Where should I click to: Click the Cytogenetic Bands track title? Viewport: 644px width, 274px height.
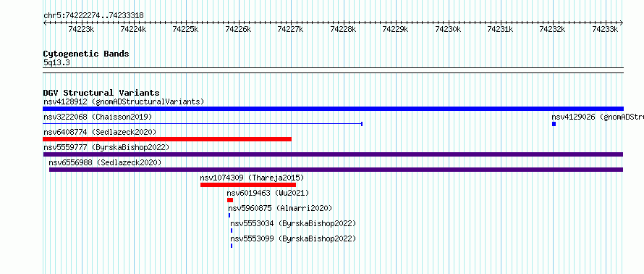click(86, 54)
